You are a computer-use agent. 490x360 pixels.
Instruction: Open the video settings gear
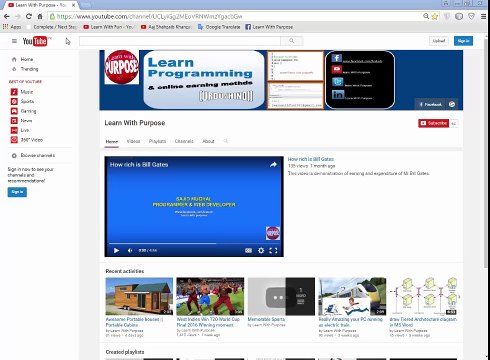pyautogui.click(x=261, y=250)
